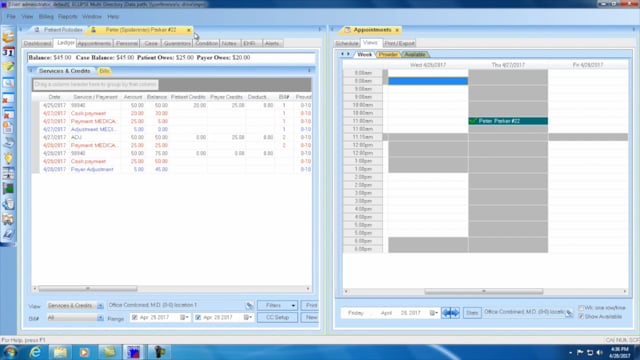
Task: Open the View Services & Credits dropdown
Action: 100,306
